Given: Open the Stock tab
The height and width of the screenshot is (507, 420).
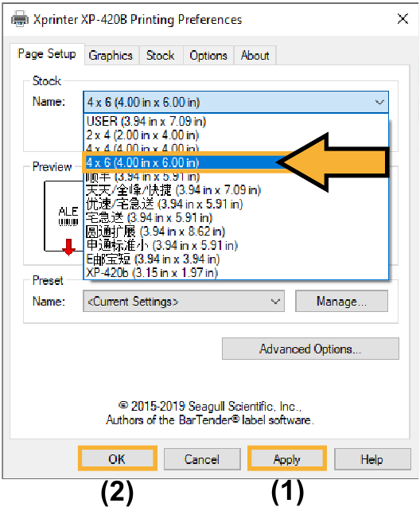Looking at the screenshot, I should point(161,55).
